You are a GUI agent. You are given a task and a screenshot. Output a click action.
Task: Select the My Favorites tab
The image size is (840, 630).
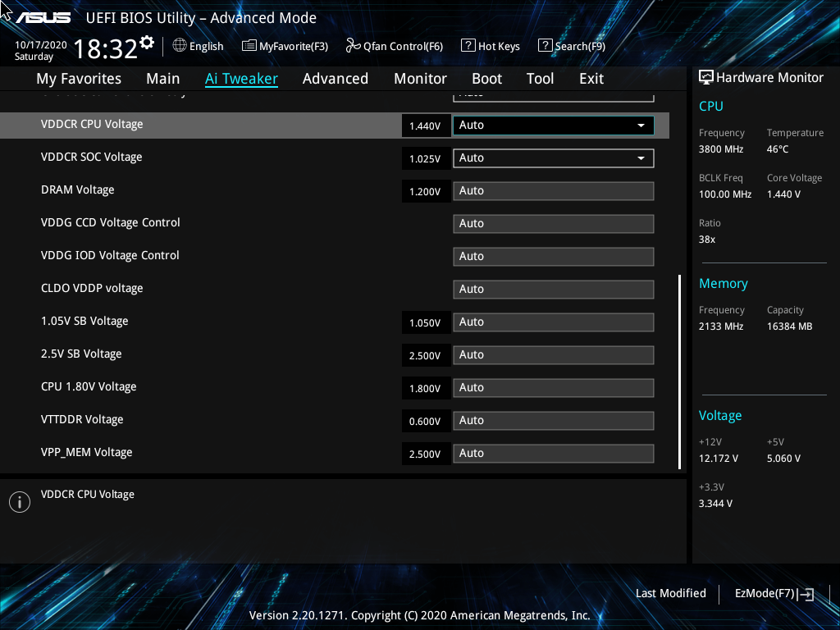tap(79, 79)
